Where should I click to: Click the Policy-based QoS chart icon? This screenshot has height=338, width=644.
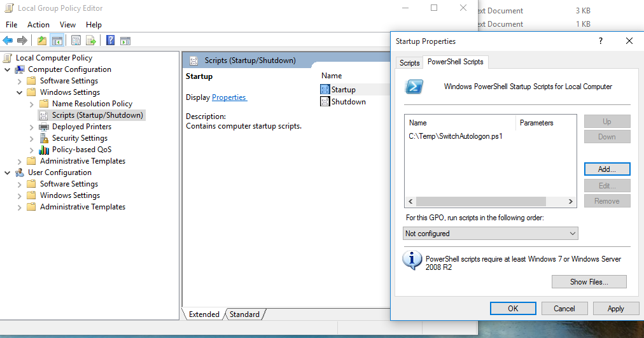point(44,150)
